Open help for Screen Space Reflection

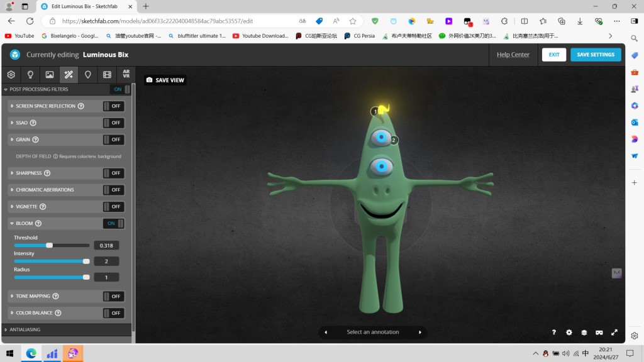coord(81,106)
